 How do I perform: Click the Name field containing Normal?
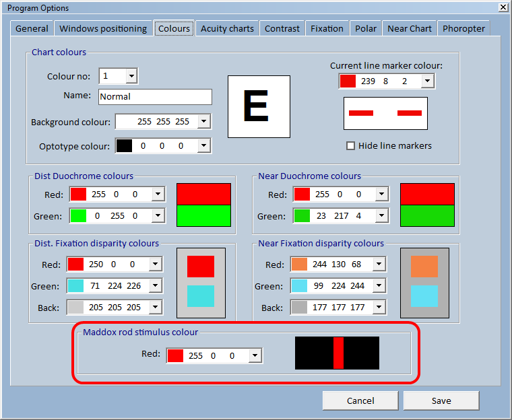155,97
